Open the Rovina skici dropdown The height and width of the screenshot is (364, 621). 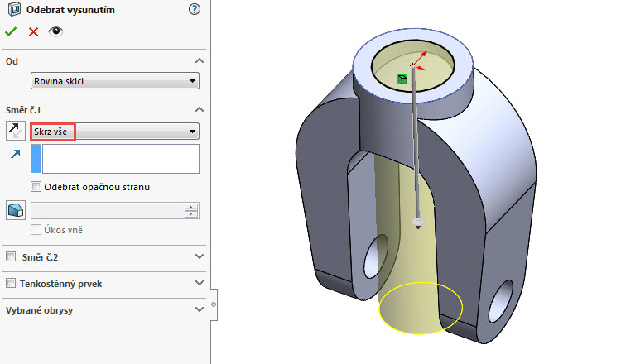point(115,81)
